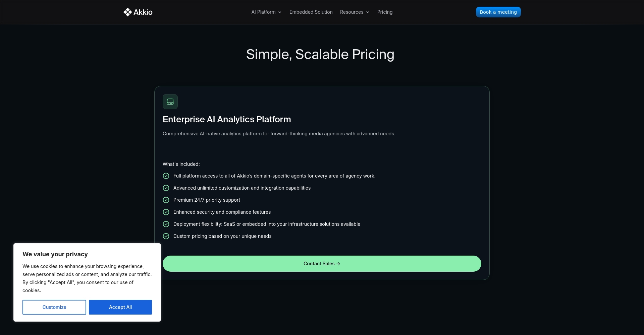The height and width of the screenshot is (335, 644).
Task: Click the checkmark icon beside Premium 24/7 support
Action: [x=166, y=200]
